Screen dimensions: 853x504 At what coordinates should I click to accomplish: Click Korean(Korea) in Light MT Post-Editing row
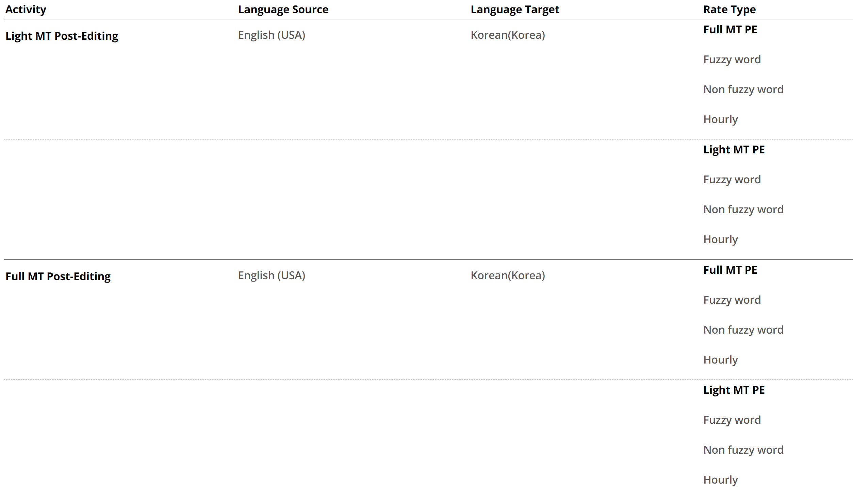pyautogui.click(x=508, y=35)
